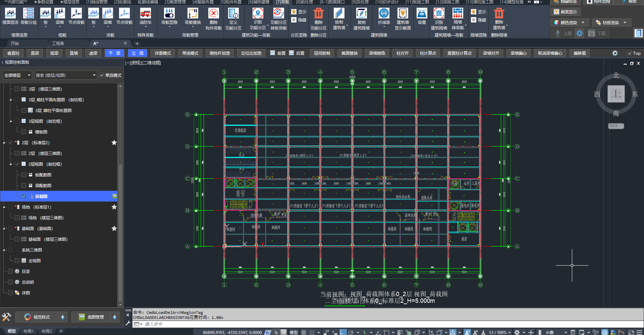Switch to the 布局1 layout tab
Image resolution: width=644 pixels, height=335 pixels.
29,331
